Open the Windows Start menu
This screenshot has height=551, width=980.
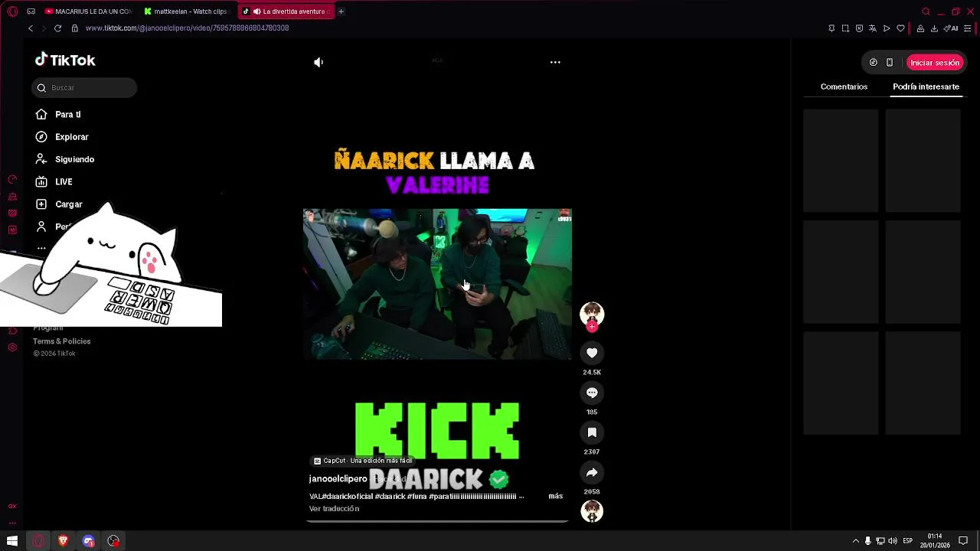(12, 541)
